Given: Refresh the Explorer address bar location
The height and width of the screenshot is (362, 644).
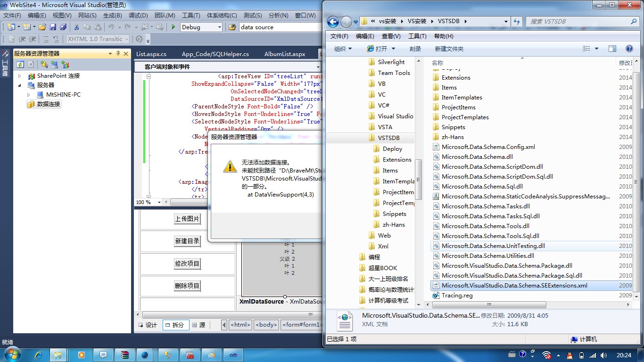Looking at the screenshot, I should 517,21.
